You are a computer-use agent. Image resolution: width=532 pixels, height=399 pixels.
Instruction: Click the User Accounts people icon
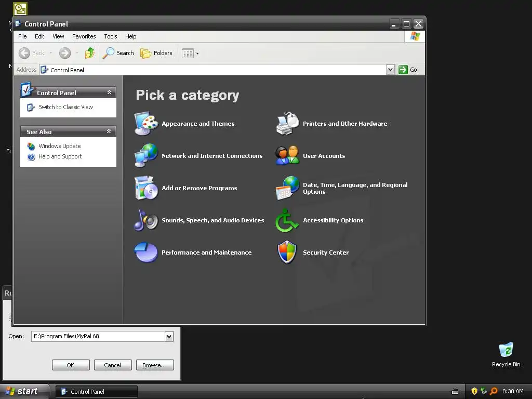(288, 156)
